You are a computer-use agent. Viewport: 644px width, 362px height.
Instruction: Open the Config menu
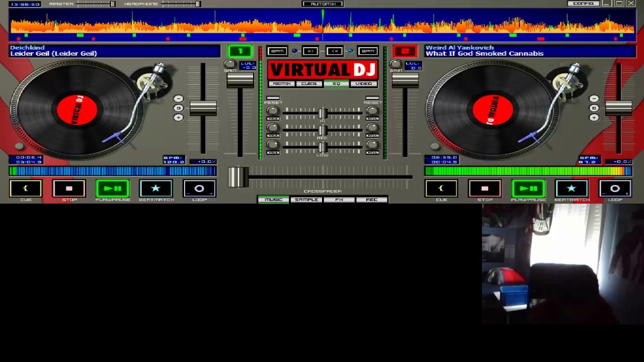point(583,4)
